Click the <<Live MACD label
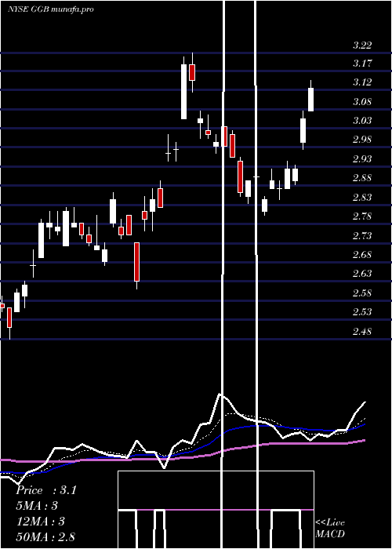Image resolution: width=392 pixels, height=549 pixels. click(x=330, y=529)
